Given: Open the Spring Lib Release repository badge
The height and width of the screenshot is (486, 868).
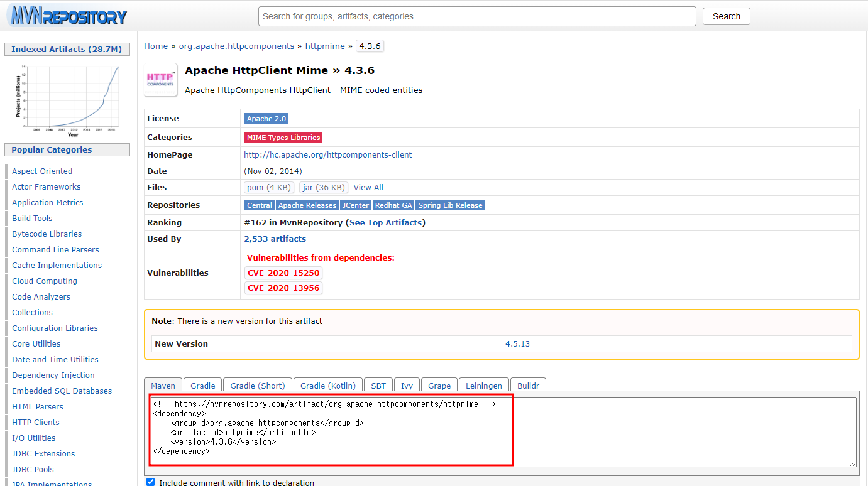Looking at the screenshot, I should 450,205.
